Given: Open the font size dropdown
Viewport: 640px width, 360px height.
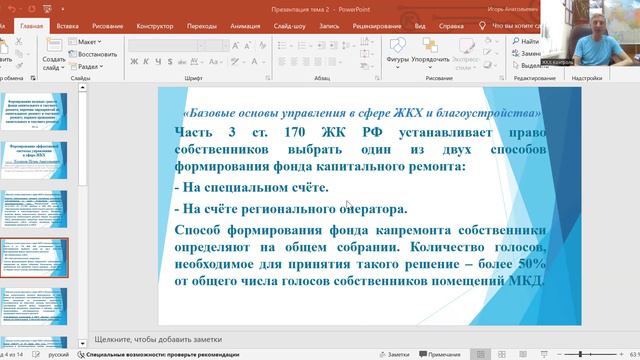Looking at the screenshot, I should click(226, 45).
